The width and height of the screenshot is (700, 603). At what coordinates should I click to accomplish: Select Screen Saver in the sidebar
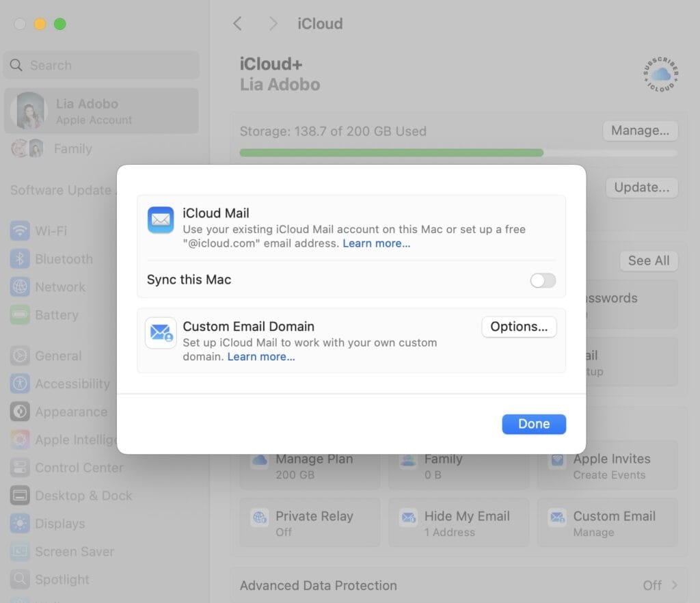19,551
